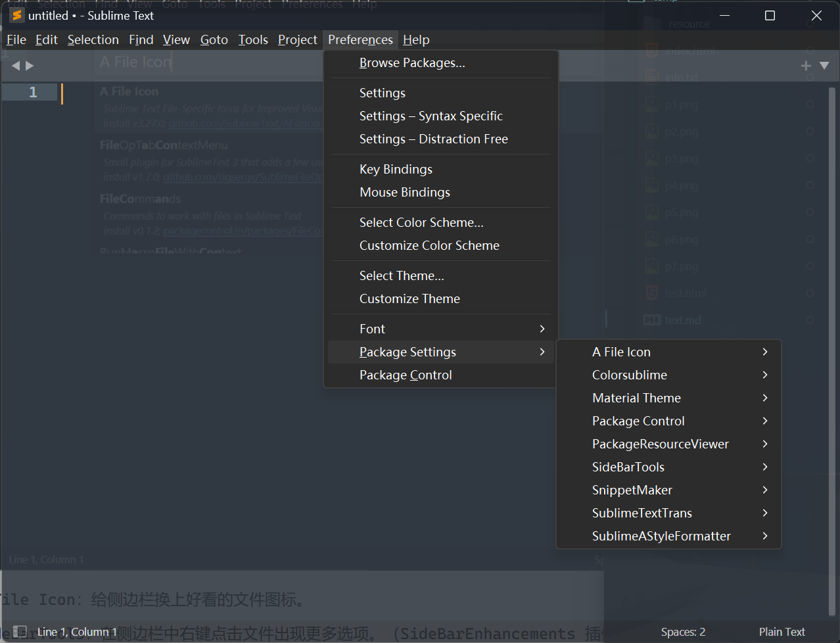Screen dimensions: 840x643
Task: Click the right tab navigation arrow
Action: click(30, 66)
